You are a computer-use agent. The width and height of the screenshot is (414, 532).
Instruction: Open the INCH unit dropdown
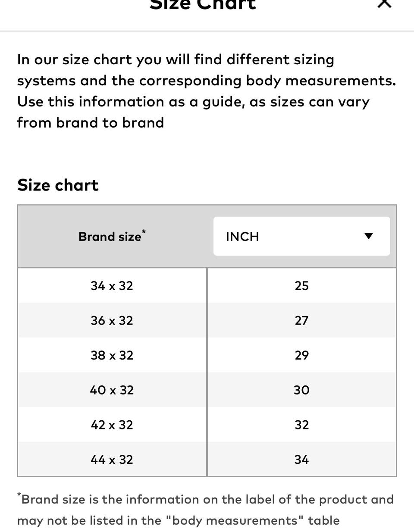(x=301, y=236)
